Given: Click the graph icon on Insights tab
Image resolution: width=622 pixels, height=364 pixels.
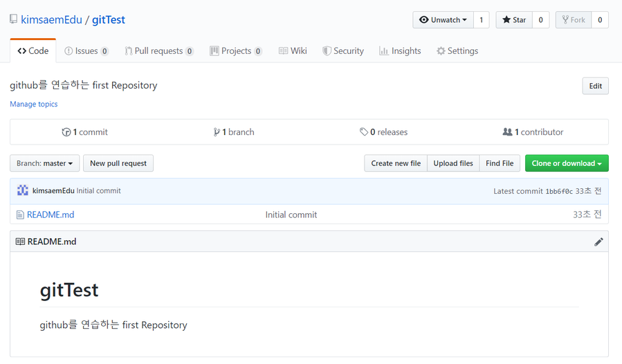Looking at the screenshot, I should (x=383, y=51).
